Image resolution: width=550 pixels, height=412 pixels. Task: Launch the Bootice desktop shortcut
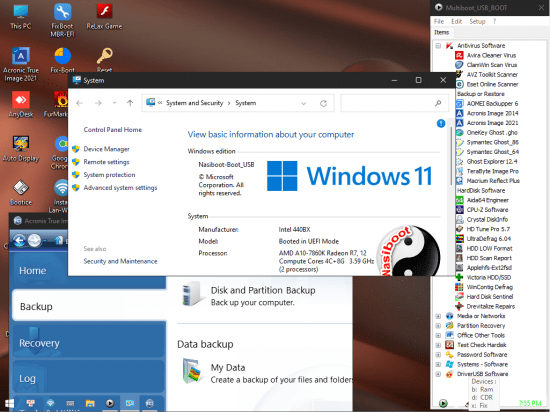point(21,193)
